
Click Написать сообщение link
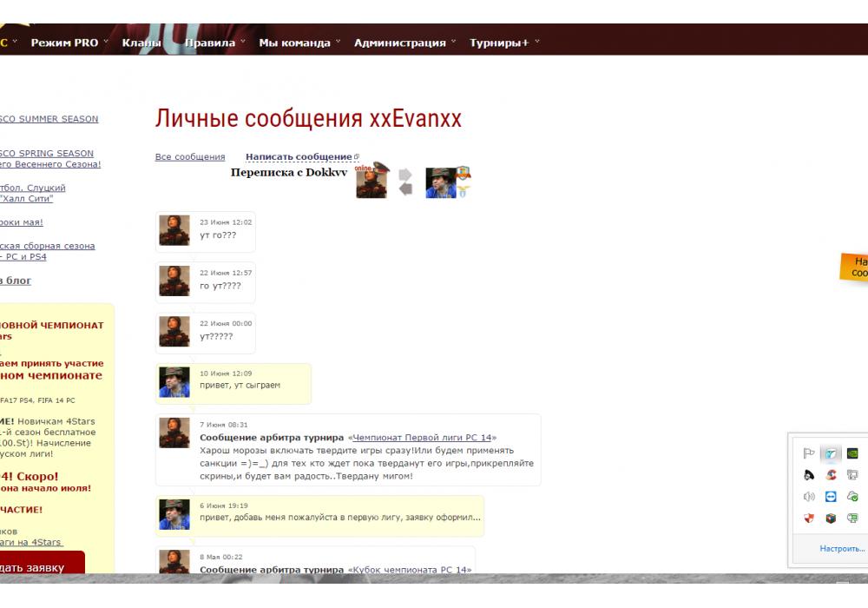pyautogui.click(x=299, y=157)
